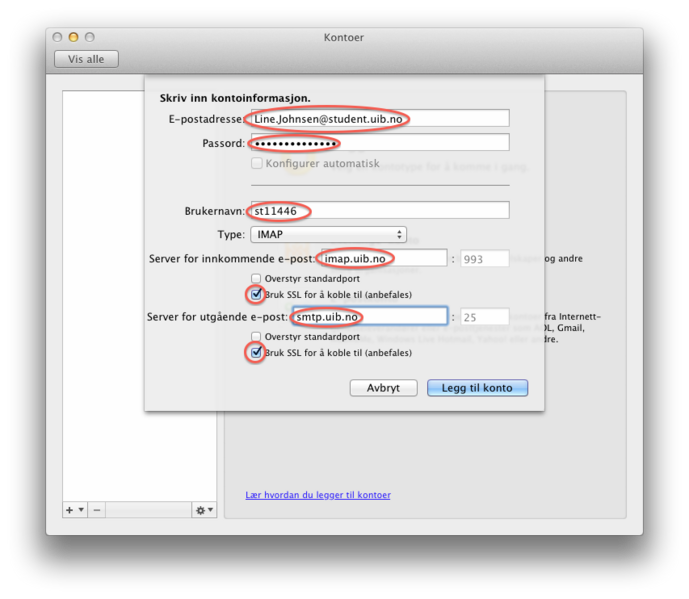The width and height of the screenshot is (689, 599).
Task: Open Lær hvordan du legger til kontoer link
Action: [318, 495]
